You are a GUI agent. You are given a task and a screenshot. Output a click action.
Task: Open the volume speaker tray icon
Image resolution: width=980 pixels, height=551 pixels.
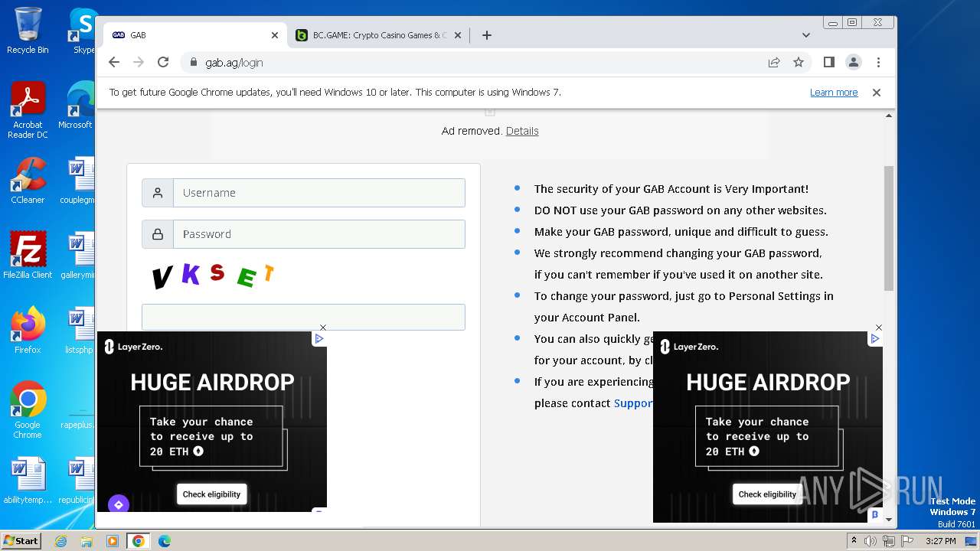point(871,541)
